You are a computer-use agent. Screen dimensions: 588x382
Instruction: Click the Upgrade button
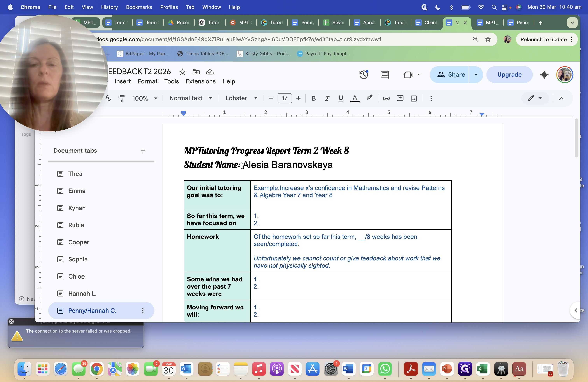click(x=509, y=75)
